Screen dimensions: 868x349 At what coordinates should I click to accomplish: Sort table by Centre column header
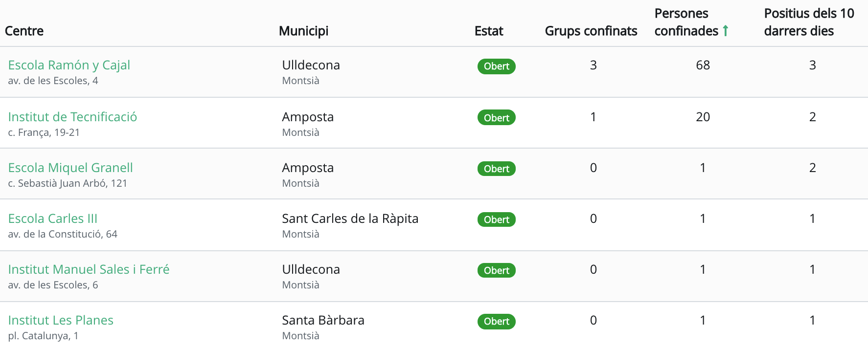pyautogui.click(x=24, y=31)
